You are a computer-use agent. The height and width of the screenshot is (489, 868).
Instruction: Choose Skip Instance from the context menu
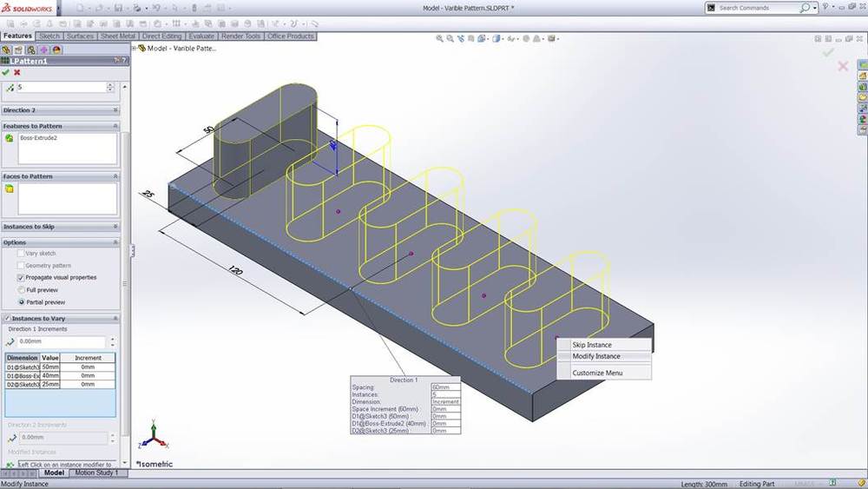coord(592,345)
